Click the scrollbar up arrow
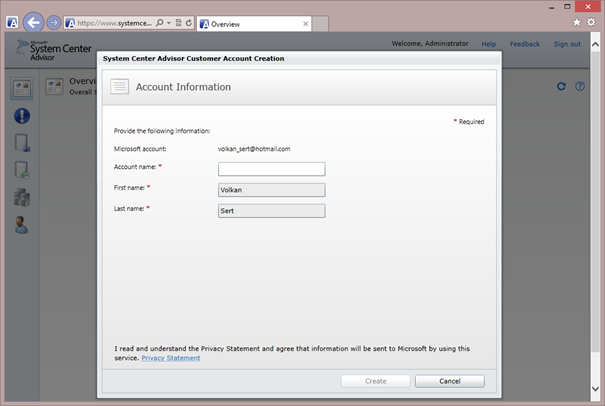This screenshot has width=605, height=406. point(595,45)
